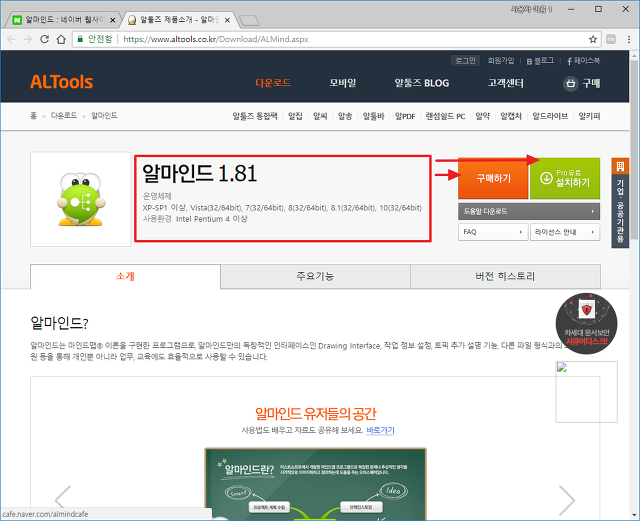Click 홈 in the breadcrumb
The height and width of the screenshot is (521, 640).
coord(33,116)
